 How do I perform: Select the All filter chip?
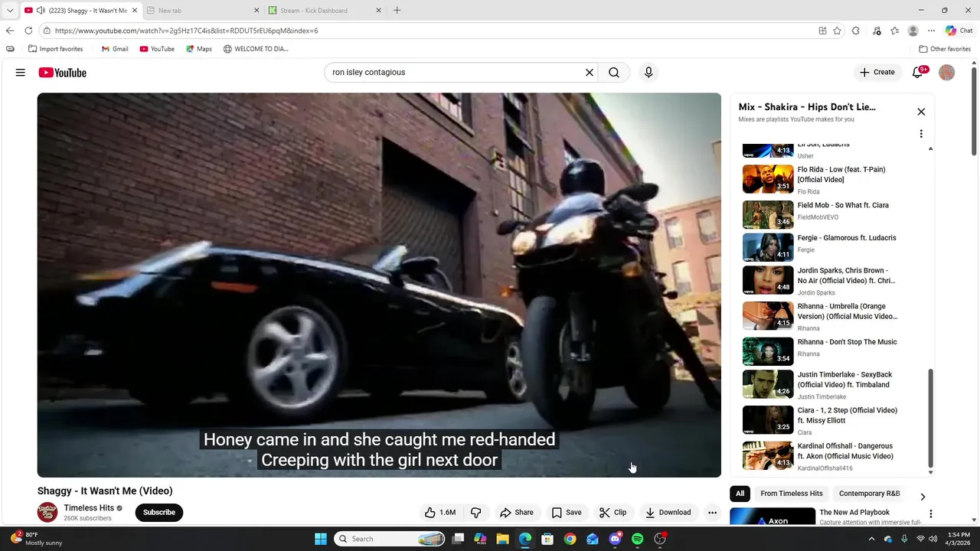coord(740,494)
